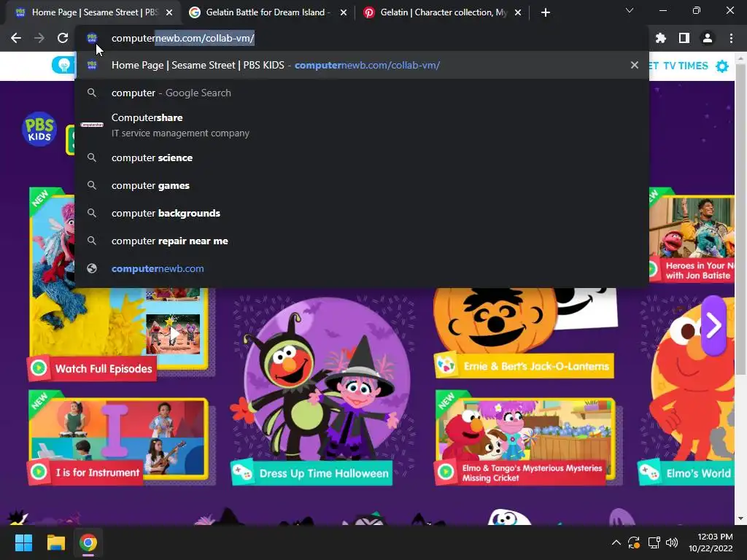Close the Pinterest Gelatin tab
The height and width of the screenshot is (560, 747).
click(518, 12)
